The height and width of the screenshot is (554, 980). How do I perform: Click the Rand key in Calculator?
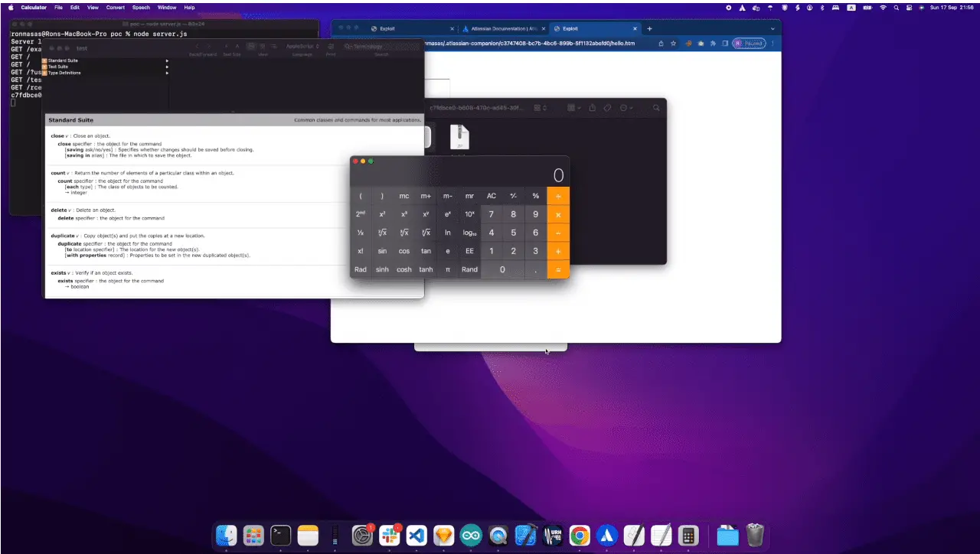tap(470, 269)
